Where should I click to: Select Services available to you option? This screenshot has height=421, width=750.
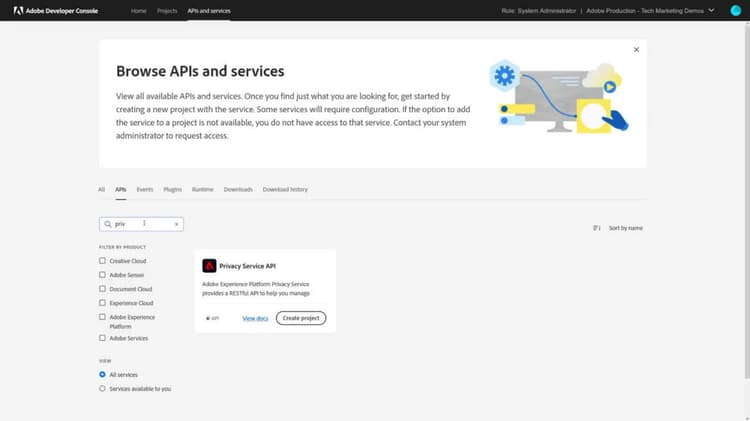tap(102, 388)
